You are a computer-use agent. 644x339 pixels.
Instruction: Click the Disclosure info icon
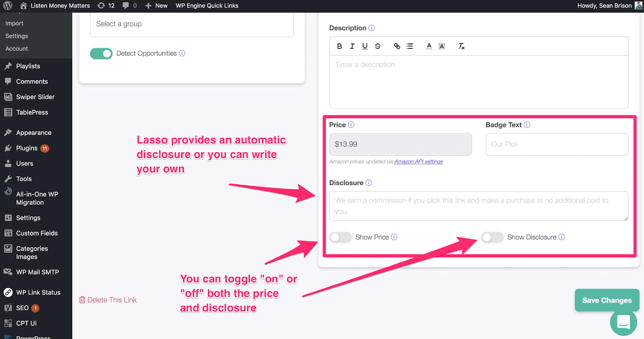tap(369, 183)
